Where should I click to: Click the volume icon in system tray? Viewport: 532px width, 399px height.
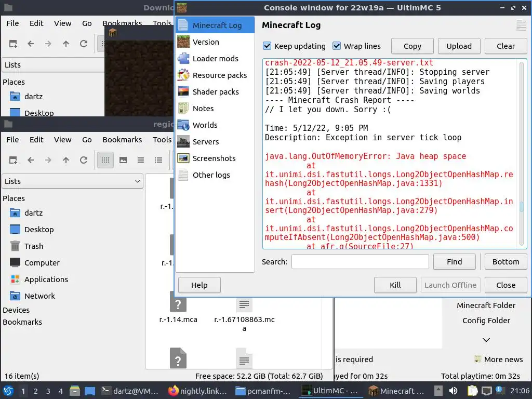453,391
